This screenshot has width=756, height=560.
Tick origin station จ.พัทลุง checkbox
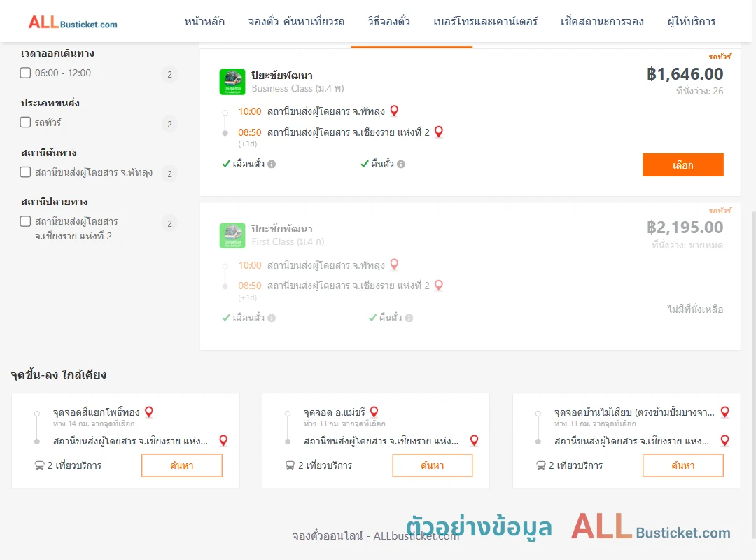click(x=26, y=171)
